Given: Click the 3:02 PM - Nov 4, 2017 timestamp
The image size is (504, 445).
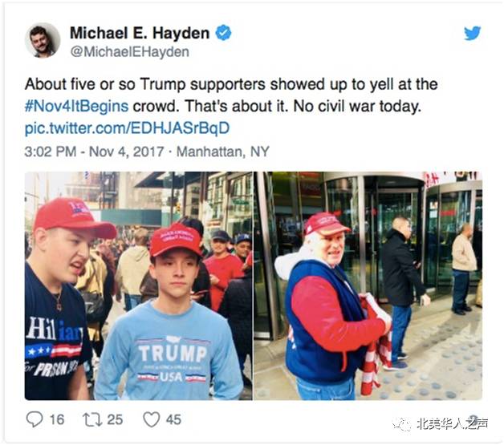Looking at the screenshot, I should tap(94, 152).
